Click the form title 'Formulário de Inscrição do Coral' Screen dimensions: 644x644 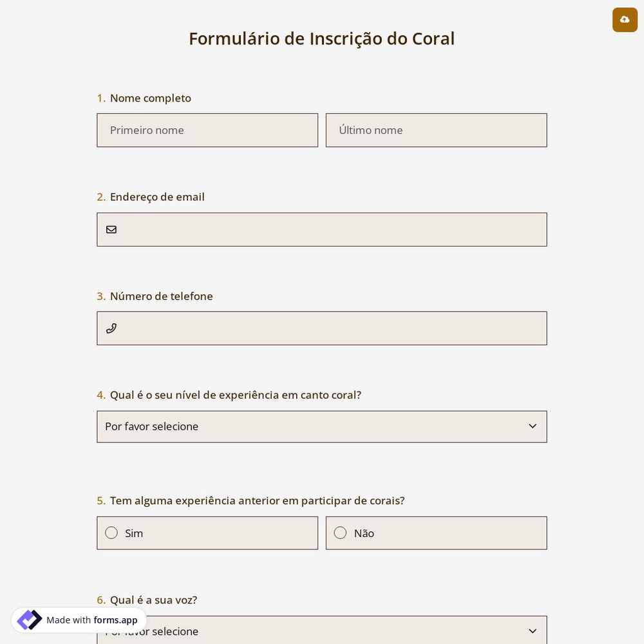(x=321, y=39)
